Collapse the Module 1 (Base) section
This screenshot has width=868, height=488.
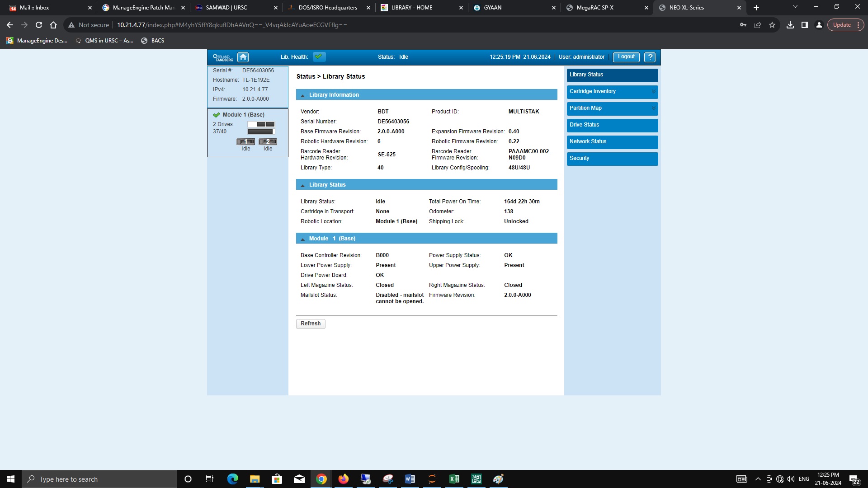[303, 239]
